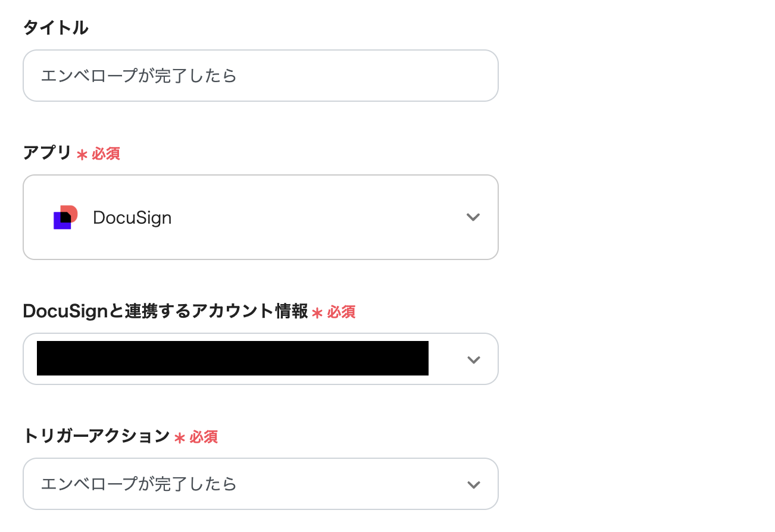The height and width of the screenshot is (532, 775).
Task: Click the アプリ field label
Action: pyautogui.click(x=47, y=153)
